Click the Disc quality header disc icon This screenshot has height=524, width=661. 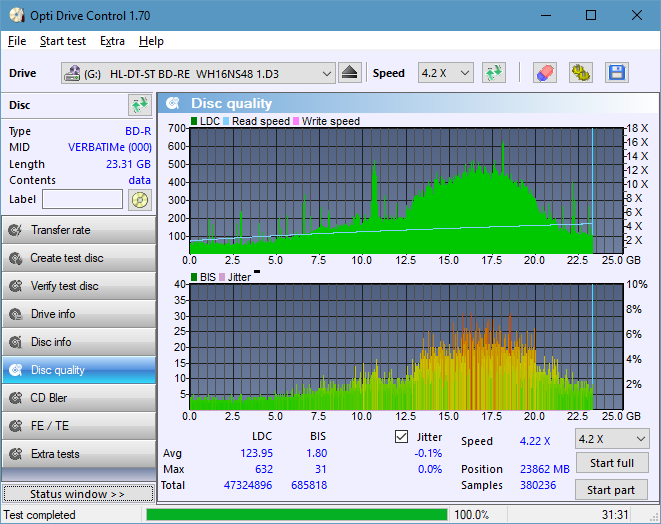tap(172, 103)
